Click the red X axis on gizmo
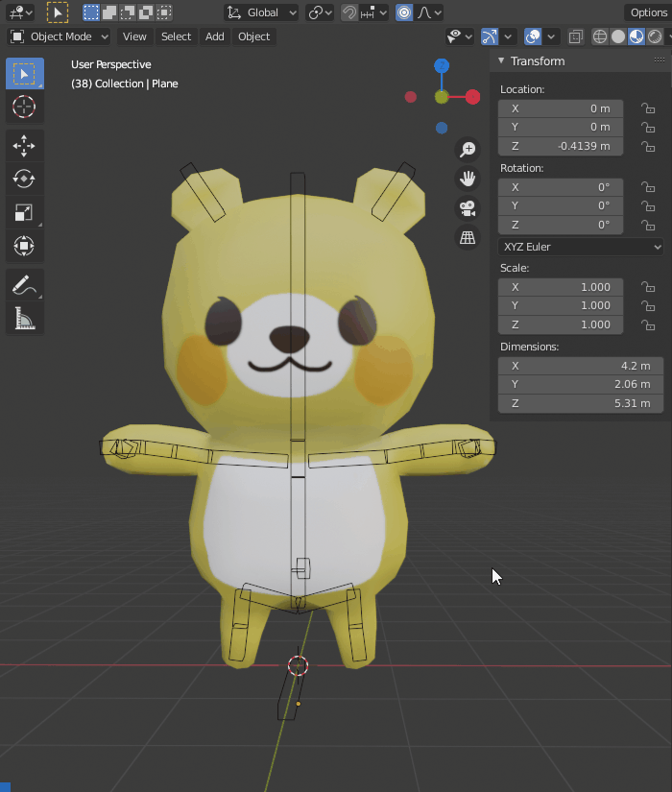 (473, 96)
